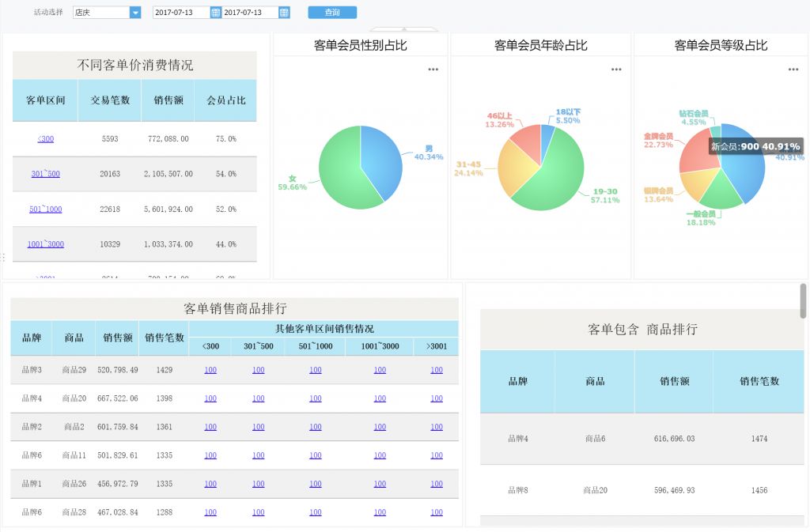Open the end date calendar picker icon
The height and width of the screenshot is (532, 810).
click(284, 13)
